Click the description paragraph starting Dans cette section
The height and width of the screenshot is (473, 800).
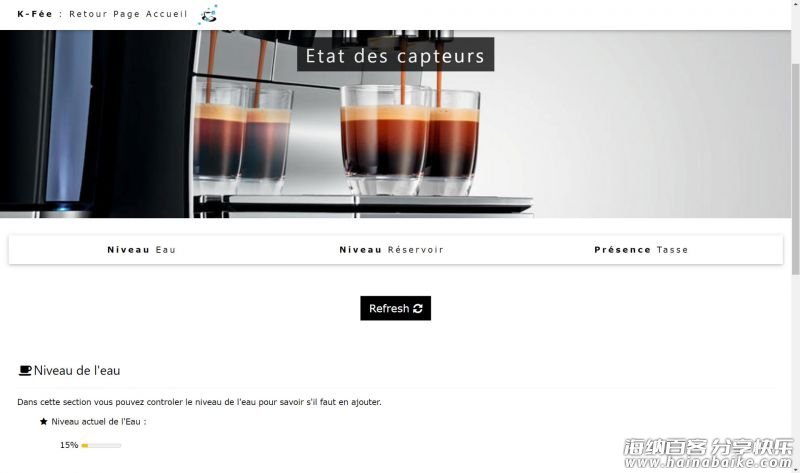(x=199, y=402)
